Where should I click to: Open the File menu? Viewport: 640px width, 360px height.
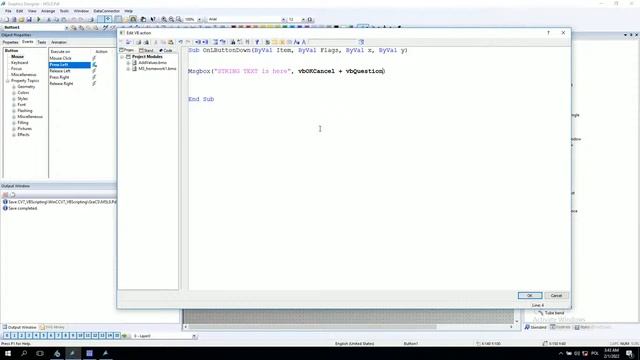coord(8,11)
